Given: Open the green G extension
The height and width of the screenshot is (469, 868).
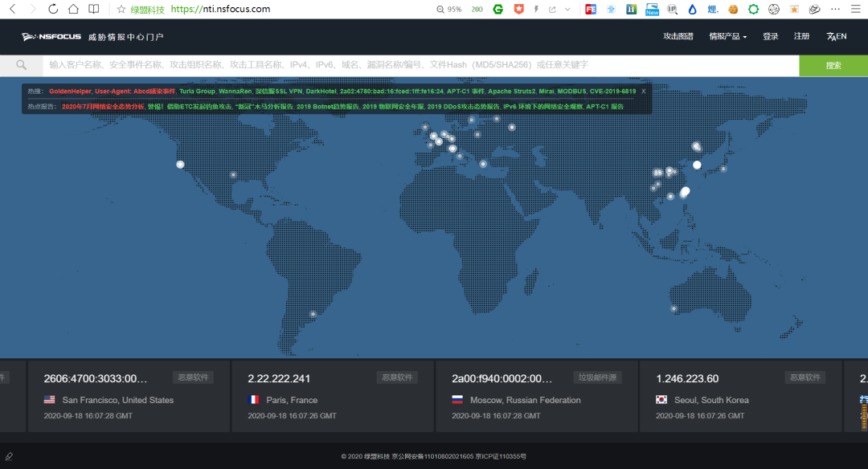Looking at the screenshot, I should (x=498, y=9).
